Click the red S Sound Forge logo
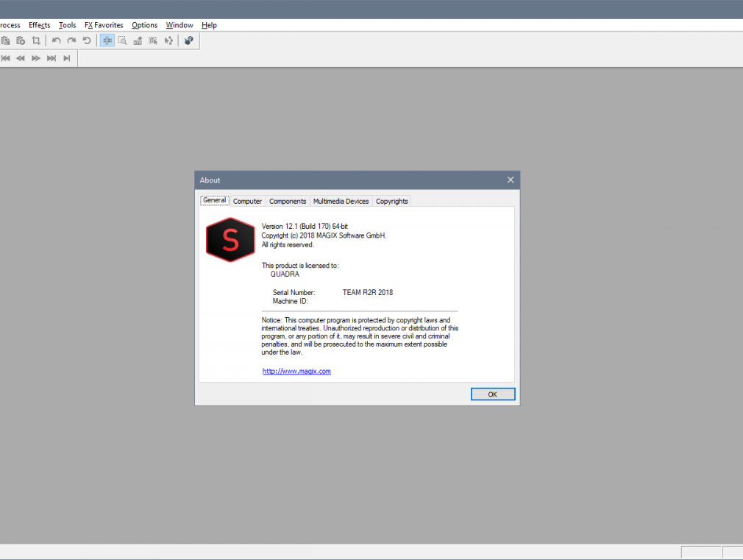This screenshot has height=560, width=743. 230,240
